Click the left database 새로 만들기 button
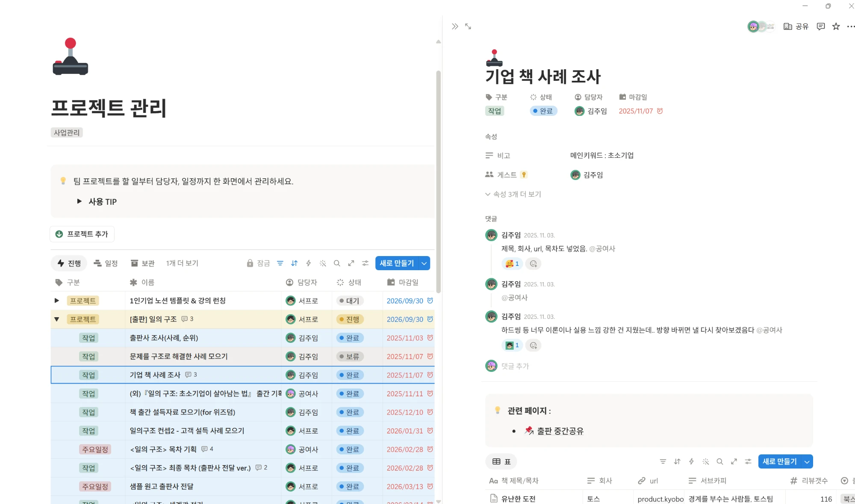855x504 pixels. (x=397, y=263)
